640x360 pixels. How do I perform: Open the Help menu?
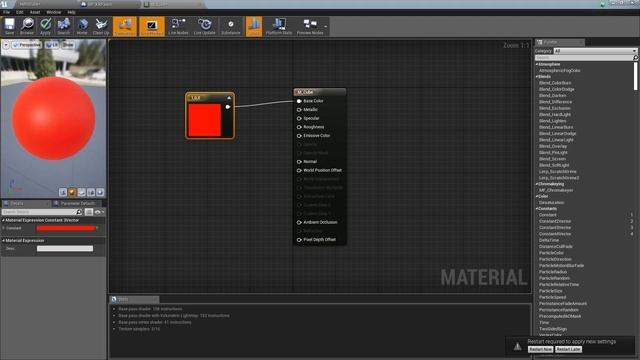coord(71,12)
